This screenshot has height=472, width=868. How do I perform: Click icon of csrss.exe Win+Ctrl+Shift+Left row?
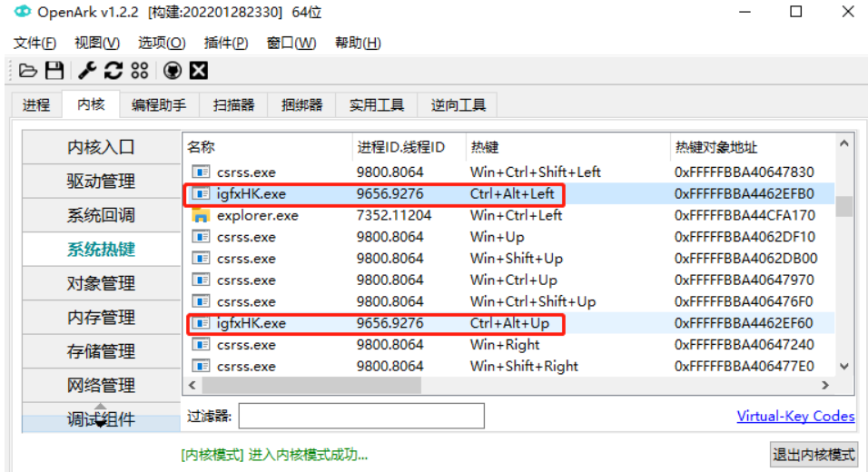(201, 172)
